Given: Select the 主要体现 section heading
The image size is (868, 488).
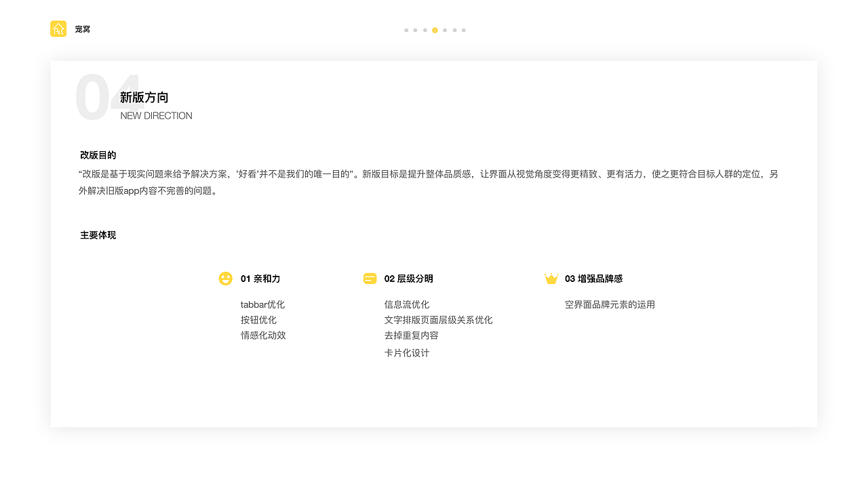Looking at the screenshot, I should click(x=97, y=235).
